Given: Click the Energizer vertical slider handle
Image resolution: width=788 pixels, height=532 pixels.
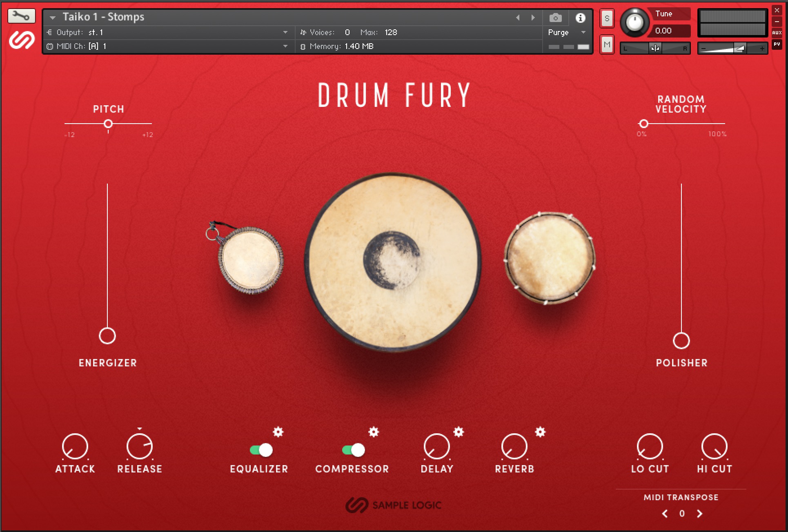Looking at the screenshot, I should point(107,336).
